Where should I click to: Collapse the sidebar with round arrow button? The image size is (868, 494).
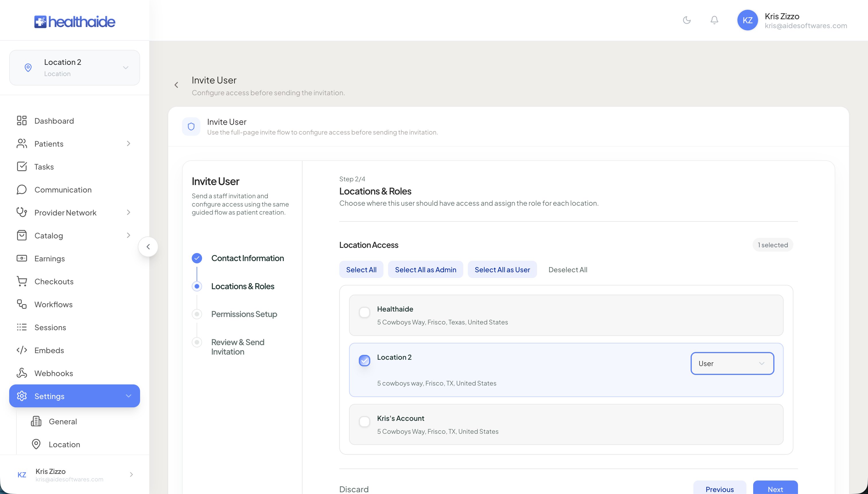click(x=148, y=247)
